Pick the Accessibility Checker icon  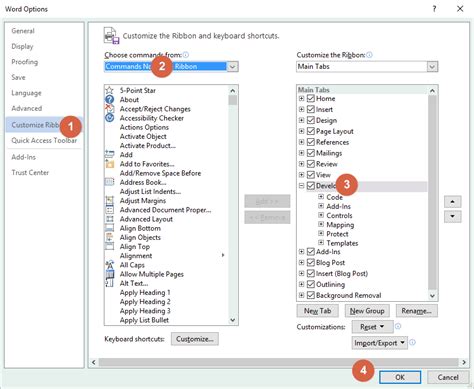click(109, 118)
